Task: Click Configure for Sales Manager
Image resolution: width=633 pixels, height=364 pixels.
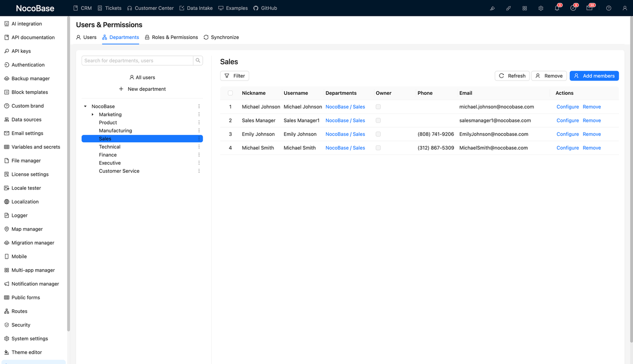Action: click(x=567, y=121)
